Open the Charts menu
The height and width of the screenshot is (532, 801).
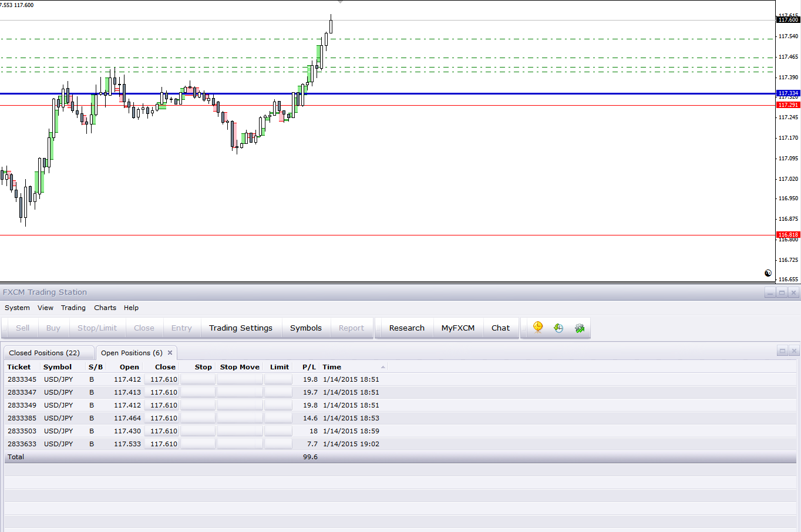[x=105, y=308]
